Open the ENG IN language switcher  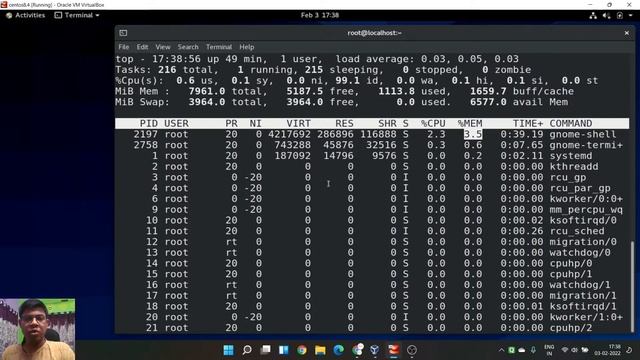(x=549, y=350)
